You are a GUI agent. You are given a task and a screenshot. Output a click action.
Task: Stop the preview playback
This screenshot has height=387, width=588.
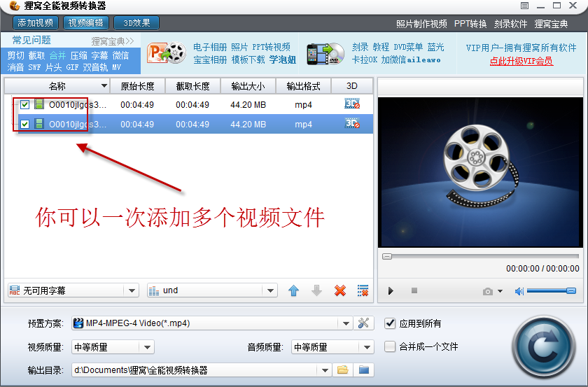pyautogui.click(x=414, y=290)
